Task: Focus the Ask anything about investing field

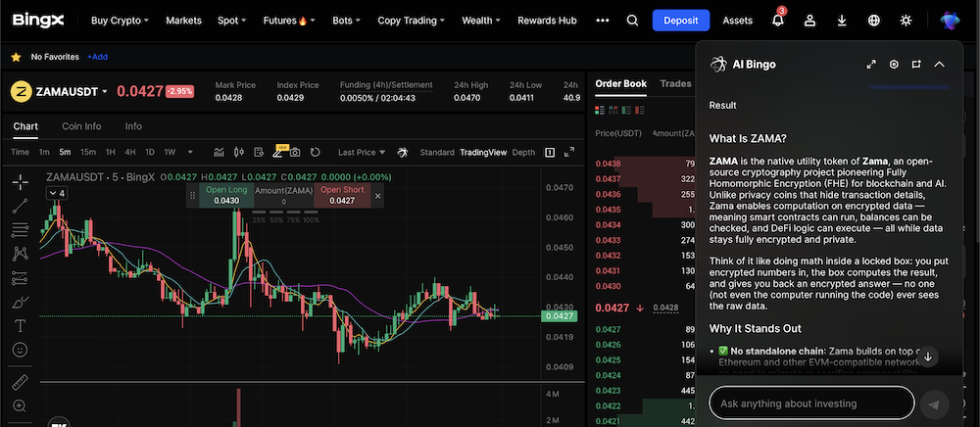Action: [x=811, y=403]
